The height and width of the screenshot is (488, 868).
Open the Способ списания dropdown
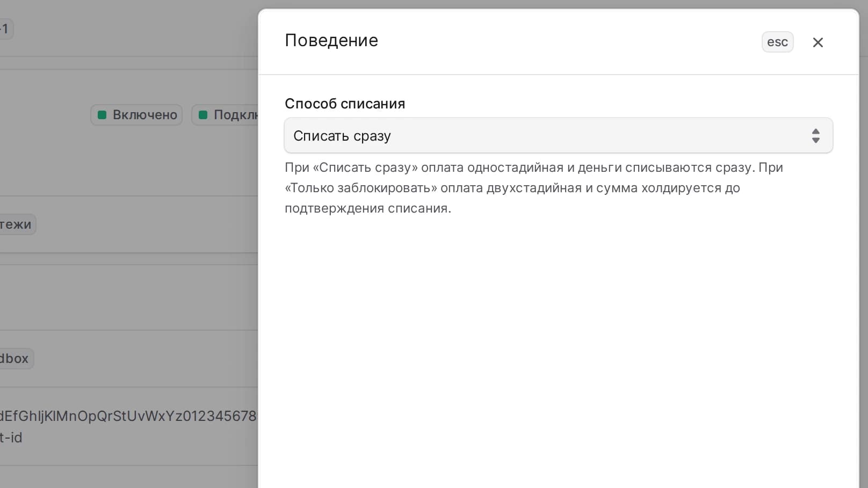coord(558,135)
